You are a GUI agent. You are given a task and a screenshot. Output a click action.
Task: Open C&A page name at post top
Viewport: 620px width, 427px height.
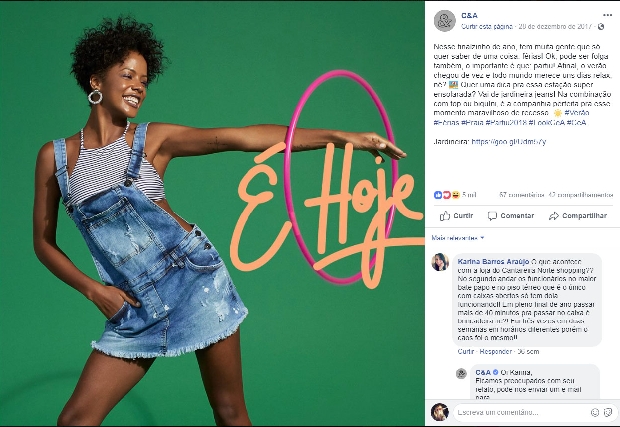click(469, 15)
